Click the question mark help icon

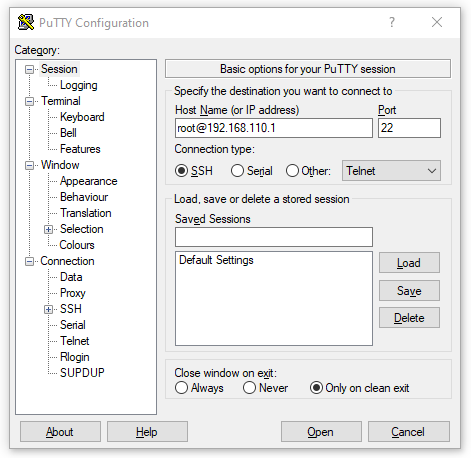(392, 22)
